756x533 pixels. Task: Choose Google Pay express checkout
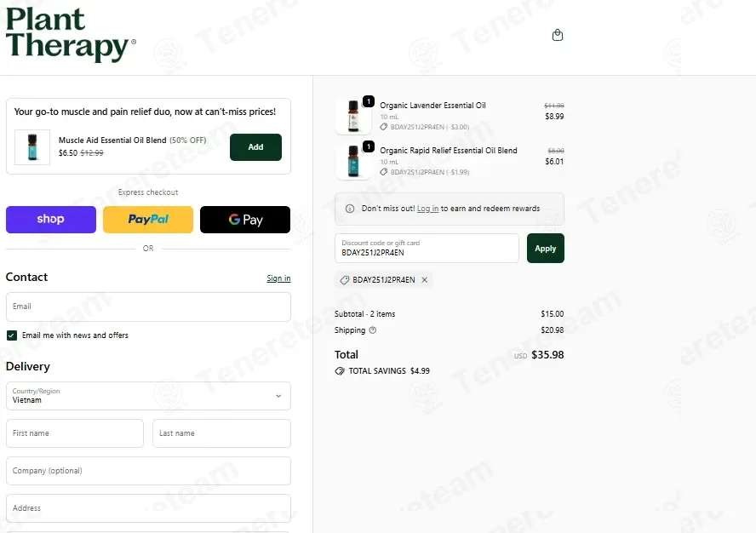(x=245, y=220)
